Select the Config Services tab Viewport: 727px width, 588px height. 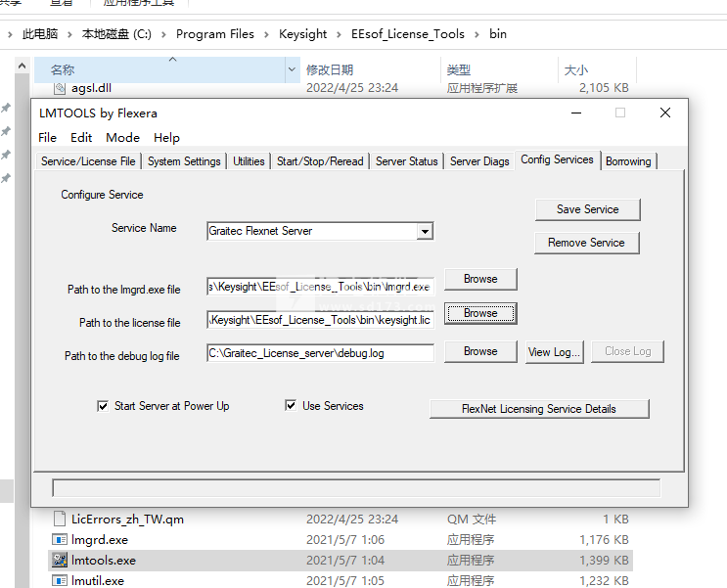[x=557, y=160]
